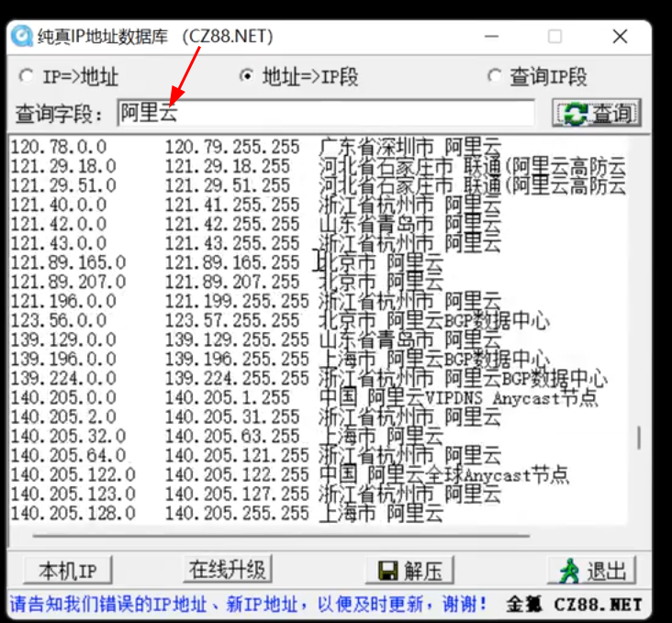672x623 pixels.
Task: Click end address 140.205.1.255
Action: (x=228, y=397)
